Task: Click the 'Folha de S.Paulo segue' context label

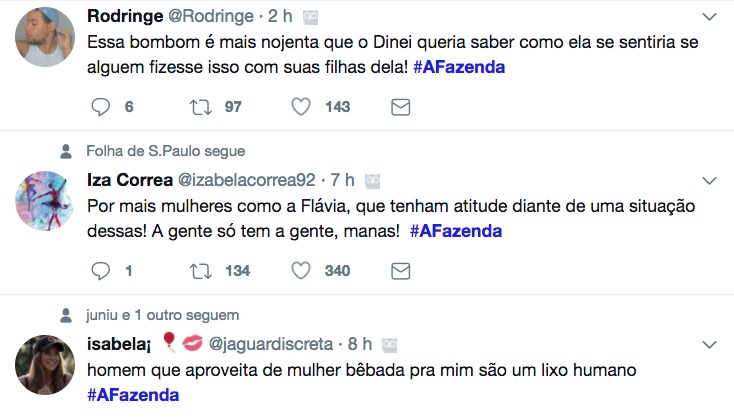Action: click(x=165, y=151)
